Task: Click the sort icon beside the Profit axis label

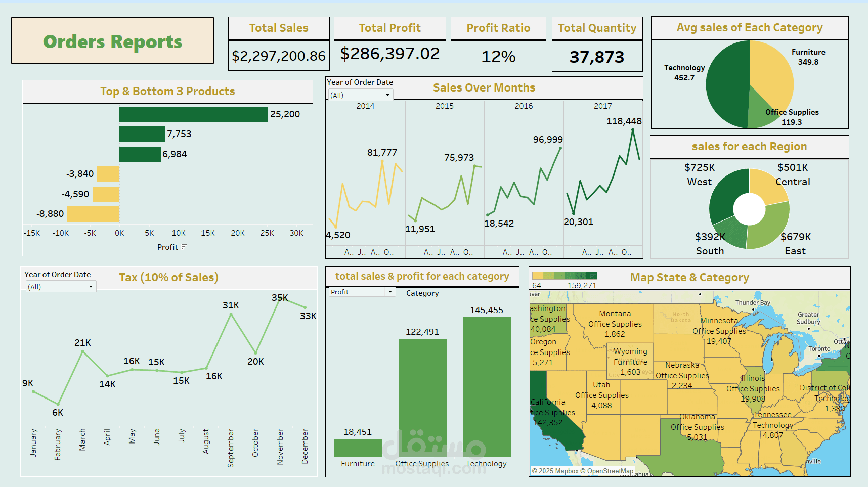Action: pos(184,247)
